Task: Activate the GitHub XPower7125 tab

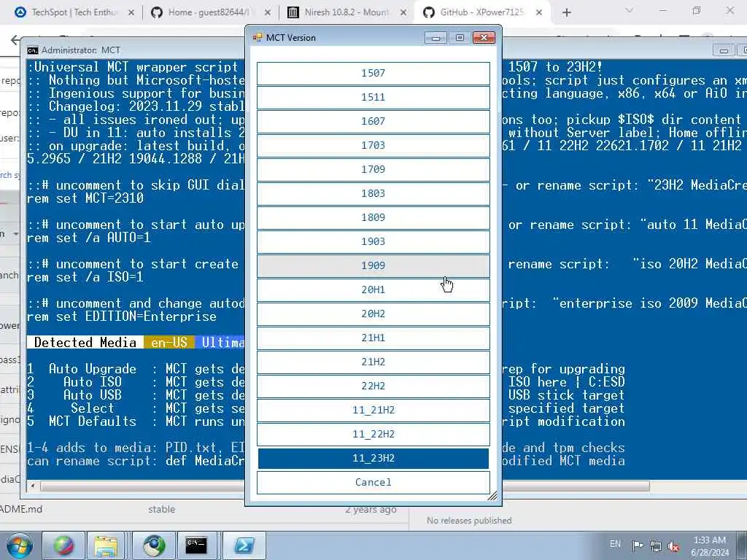Action: (481, 12)
